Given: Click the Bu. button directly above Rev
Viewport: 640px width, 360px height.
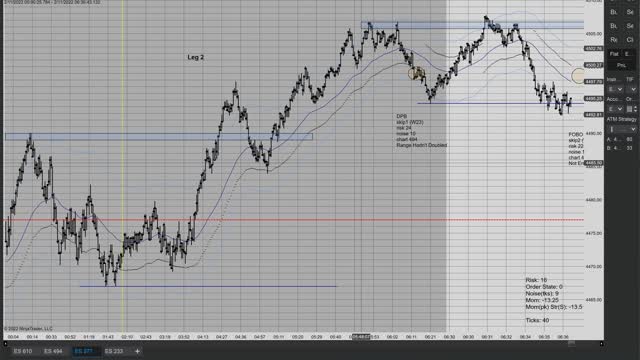Looking at the screenshot, I should tap(613, 26).
